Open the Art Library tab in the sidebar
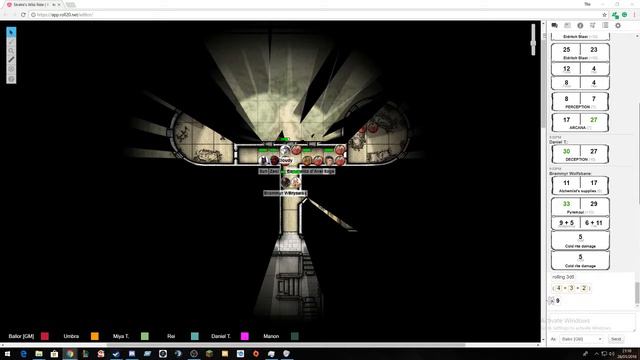Screen dimensions: 640x360 click(567, 25)
